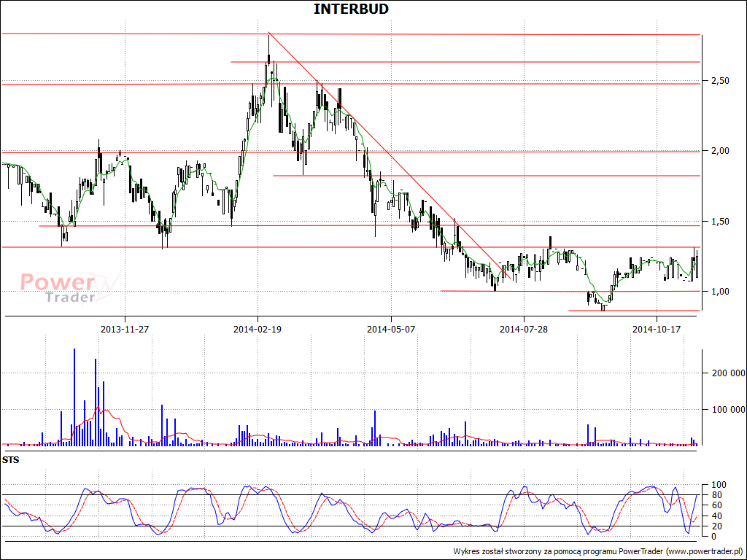Click the STS axis value 20
The height and width of the screenshot is (560, 747).
(x=716, y=526)
